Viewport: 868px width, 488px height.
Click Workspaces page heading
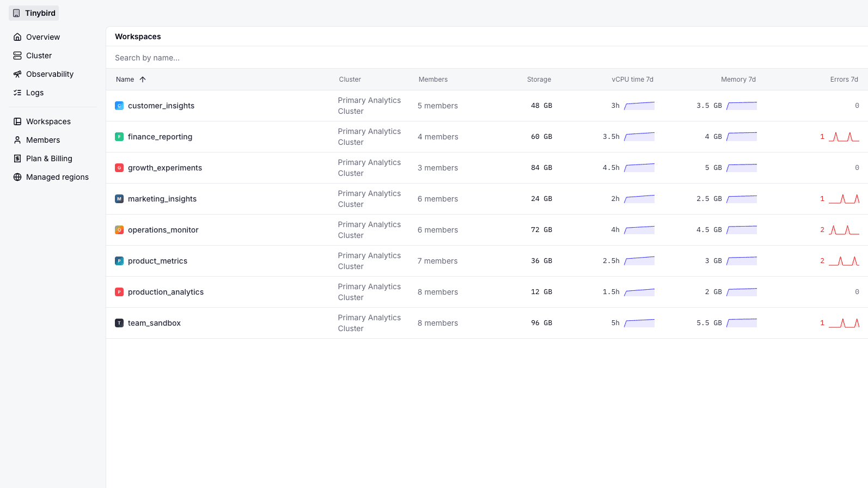tap(138, 36)
